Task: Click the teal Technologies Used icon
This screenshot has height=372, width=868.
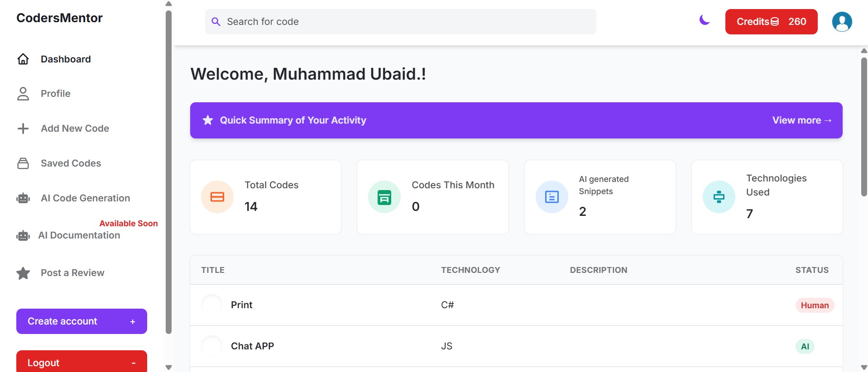Action: (719, 197)
